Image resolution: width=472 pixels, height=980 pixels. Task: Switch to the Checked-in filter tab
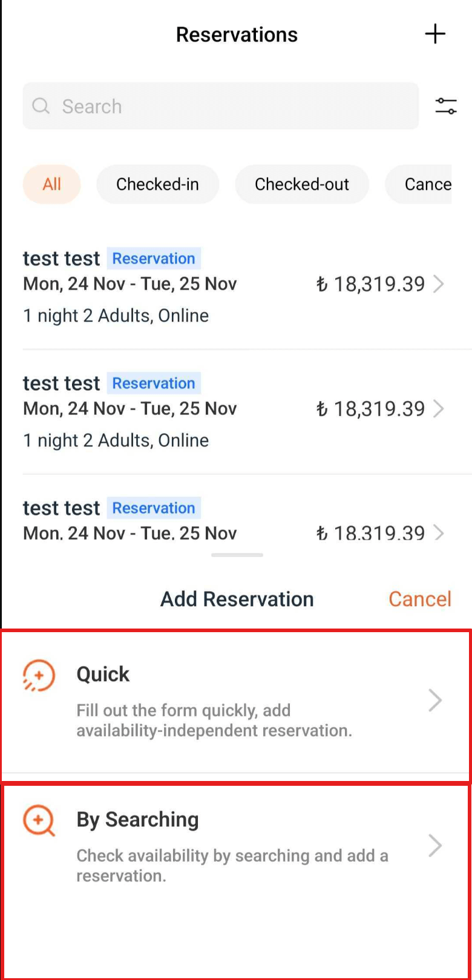pos(157,185)
